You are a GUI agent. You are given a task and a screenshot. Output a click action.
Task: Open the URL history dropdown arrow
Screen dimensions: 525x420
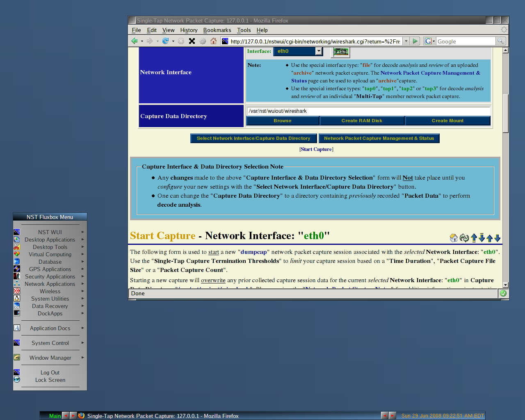[406, 41]
